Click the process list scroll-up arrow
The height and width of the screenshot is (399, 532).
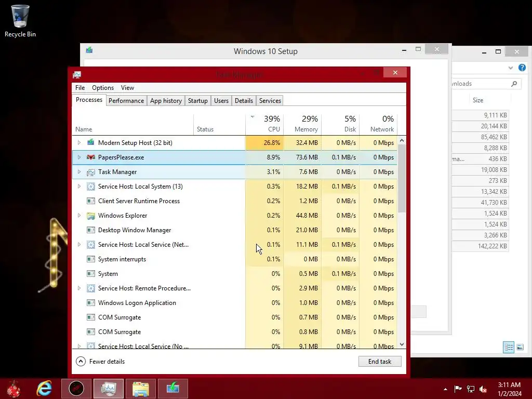tap(402, 140)
